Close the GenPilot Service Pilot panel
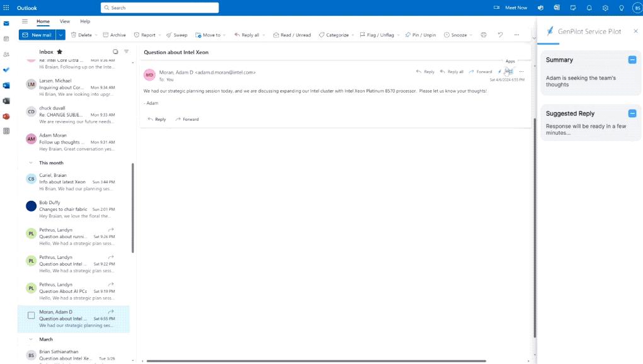Image resolution: width=643 pixels, height=364 pixels. tap(635, 31)
